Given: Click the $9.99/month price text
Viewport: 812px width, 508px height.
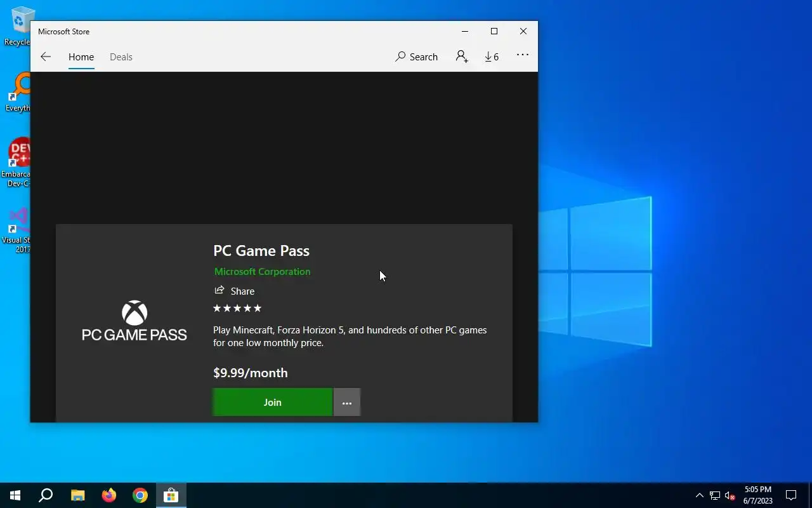Looking at the screenshot, I should coord(251,373).
